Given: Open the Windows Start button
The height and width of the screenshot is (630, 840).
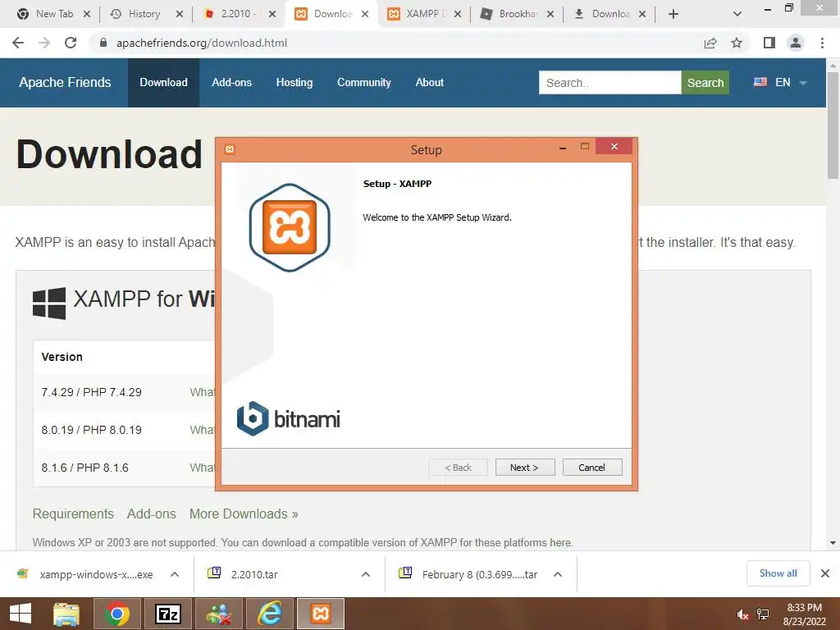Looking at the screenshot, I should (x=21, y=614).
